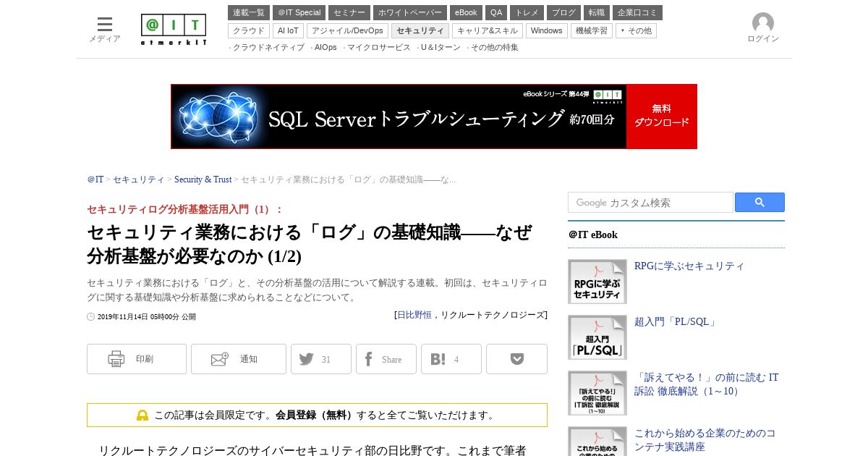The image size is (868, 456).
Task: Open U＆Iターン feature link
Action: click(x=441, y=47)
